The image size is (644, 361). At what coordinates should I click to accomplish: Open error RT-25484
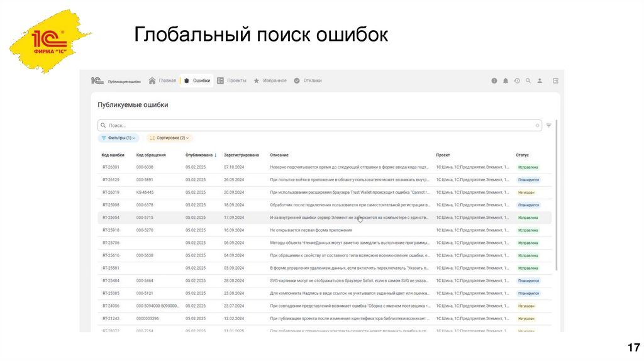tap(111, 280)
